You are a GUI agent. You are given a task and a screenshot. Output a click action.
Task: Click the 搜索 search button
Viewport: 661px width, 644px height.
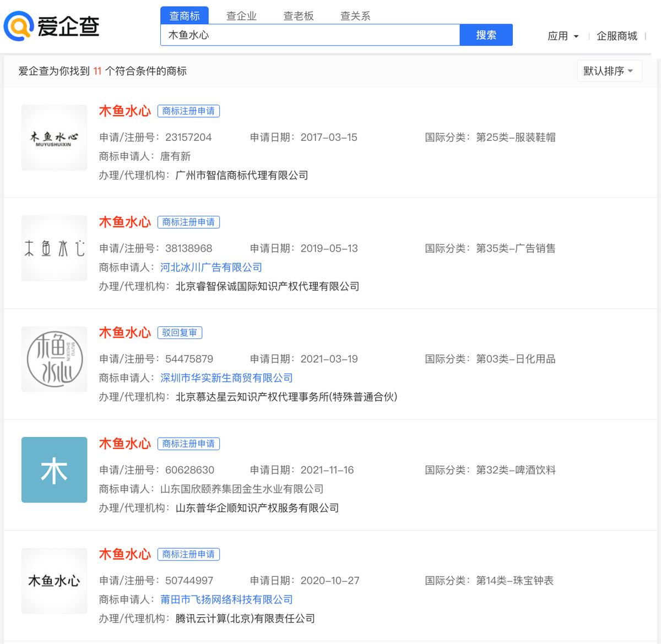486,35
